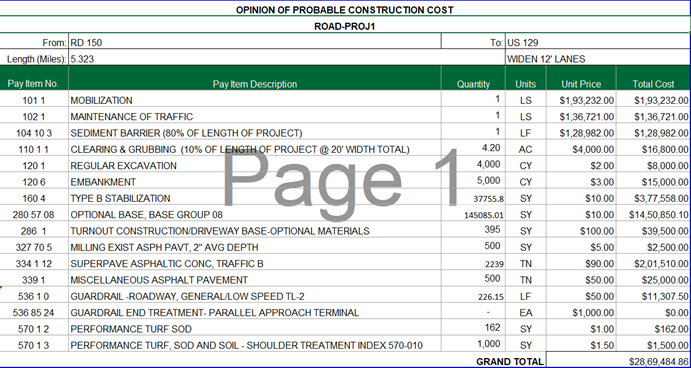The width and height of the screenshot is (691, 368).
Task: Select the To value US 129
Action: click(598, 42)
